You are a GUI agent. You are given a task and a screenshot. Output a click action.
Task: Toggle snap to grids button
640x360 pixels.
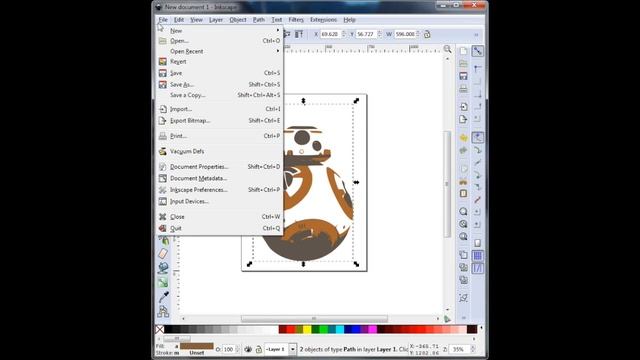point(478,256)
